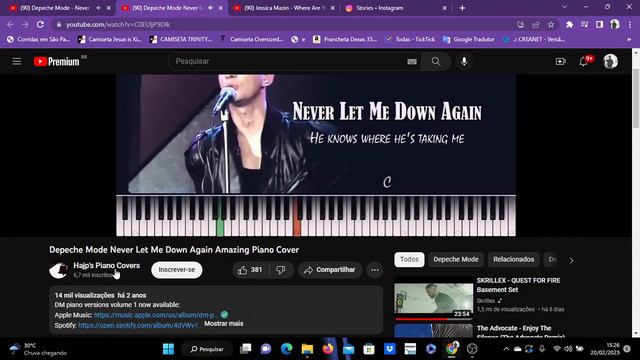Open the YouTube guide hamburger menu
640x360 pixels.
[x=17, y=61]
